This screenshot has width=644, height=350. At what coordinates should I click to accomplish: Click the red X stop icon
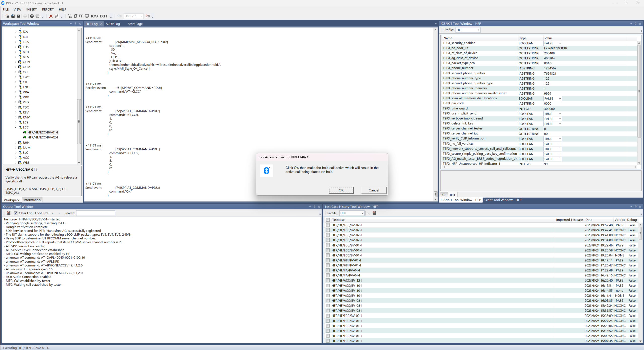pyautogui.click(x=51, y=16)
